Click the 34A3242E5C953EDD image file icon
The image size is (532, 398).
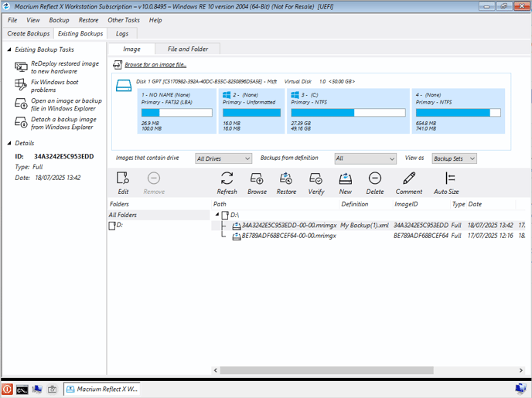(x=237, y=226)
